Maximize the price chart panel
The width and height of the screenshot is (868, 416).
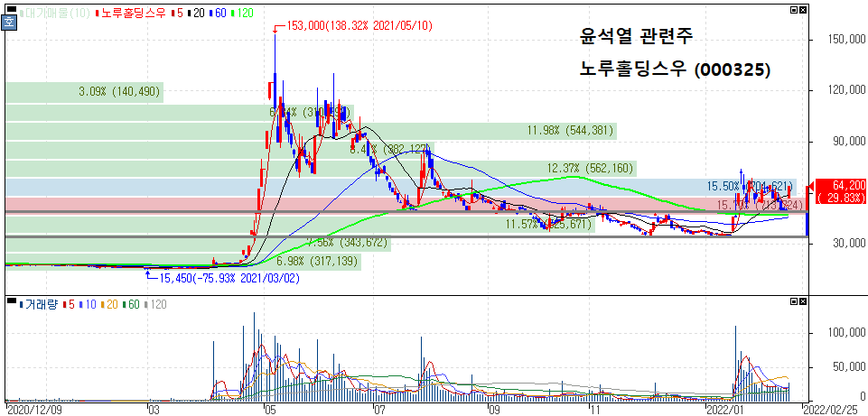click(794, 9)
